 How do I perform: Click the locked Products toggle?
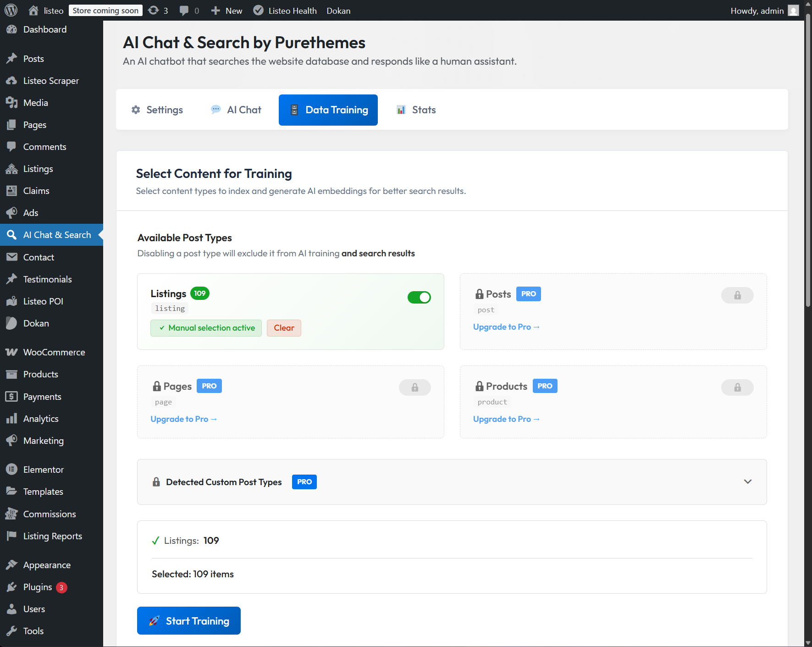click(737, 387)
